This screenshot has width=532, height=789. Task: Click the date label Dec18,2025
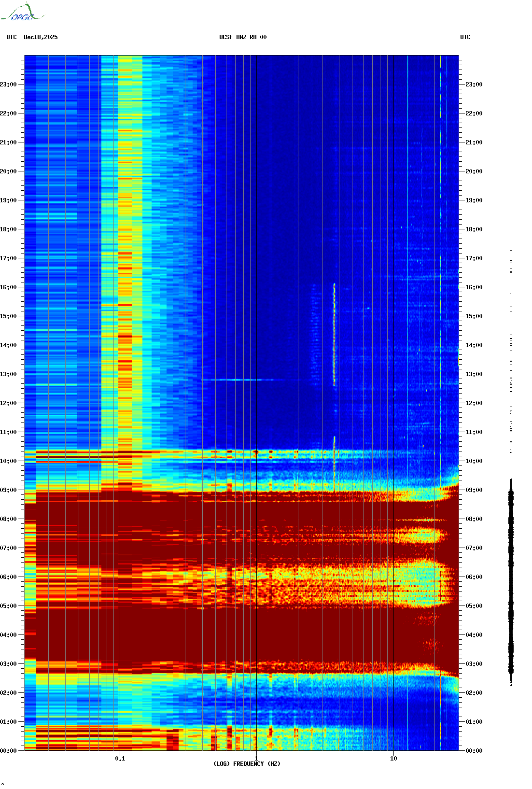tap(41, 37)
